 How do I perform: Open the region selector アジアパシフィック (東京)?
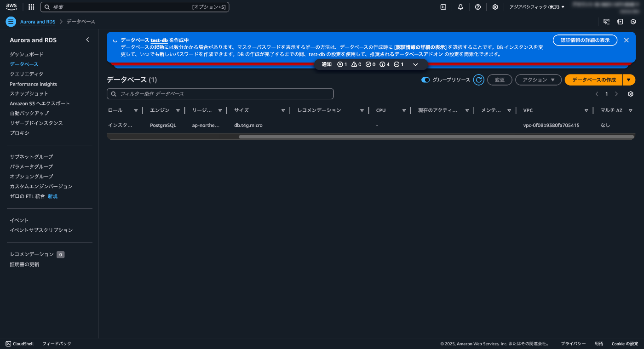coord(537,7)
